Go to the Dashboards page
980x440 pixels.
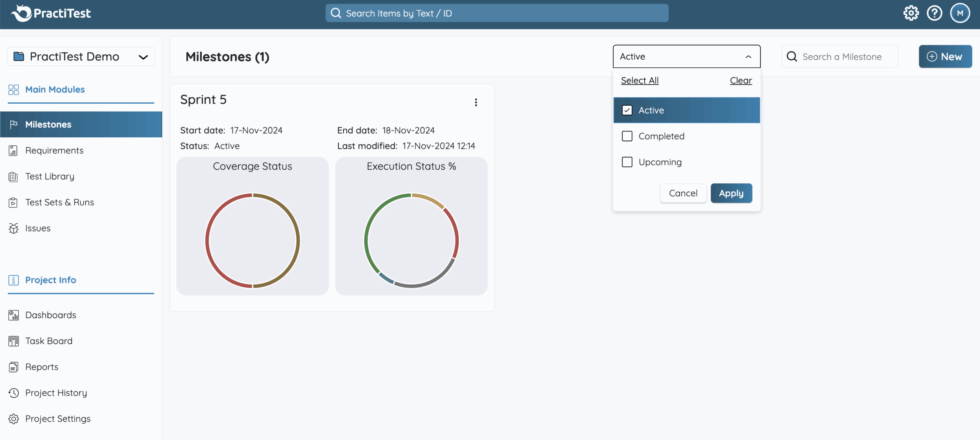tap(51, 315)
